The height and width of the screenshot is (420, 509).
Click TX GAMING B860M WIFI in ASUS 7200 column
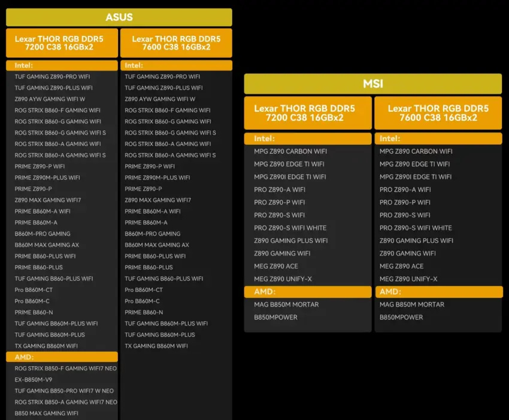pos(46,346)
